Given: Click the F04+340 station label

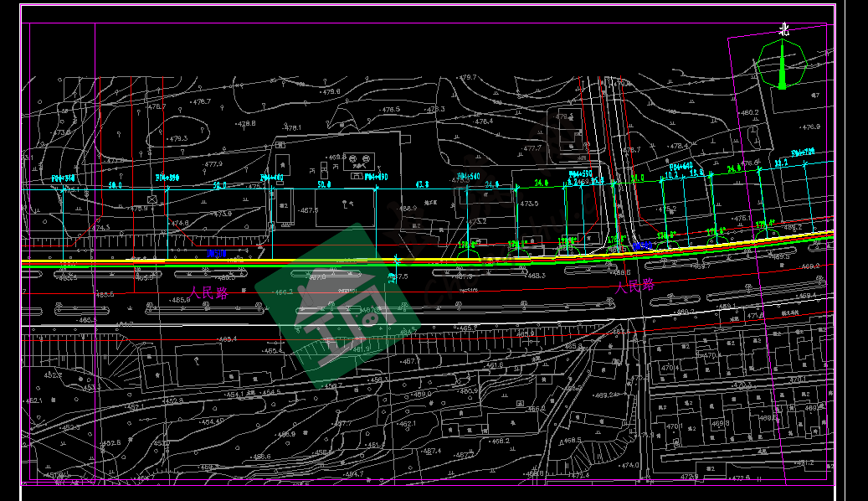Looking at the screenshot, I should coord(63,178).
